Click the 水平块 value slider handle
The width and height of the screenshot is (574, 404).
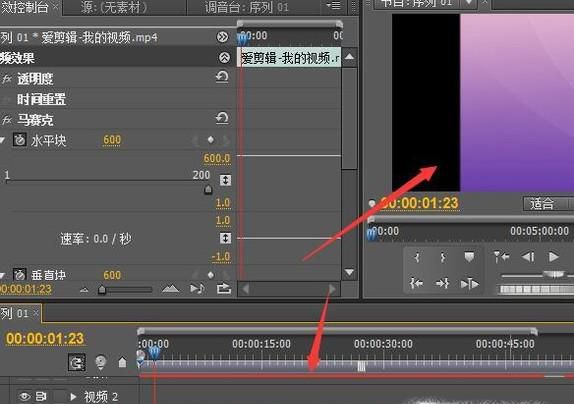pos(208,189)
